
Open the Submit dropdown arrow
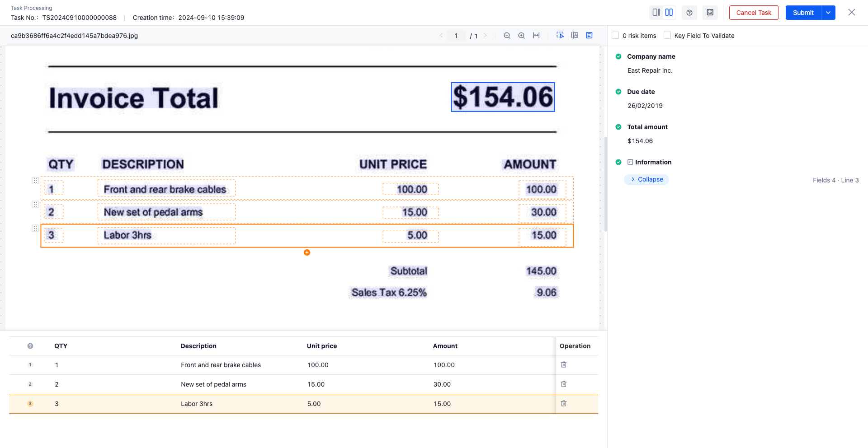point(828,13)
